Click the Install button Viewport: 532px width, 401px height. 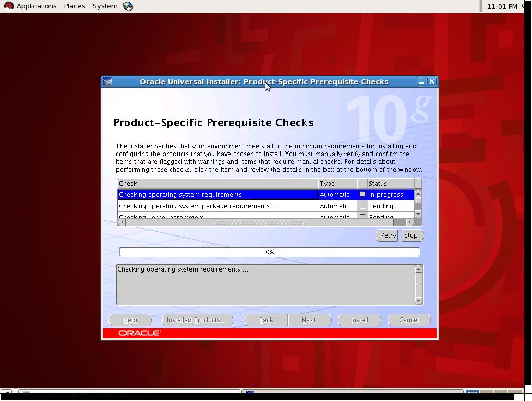click(x=359, y=320)
